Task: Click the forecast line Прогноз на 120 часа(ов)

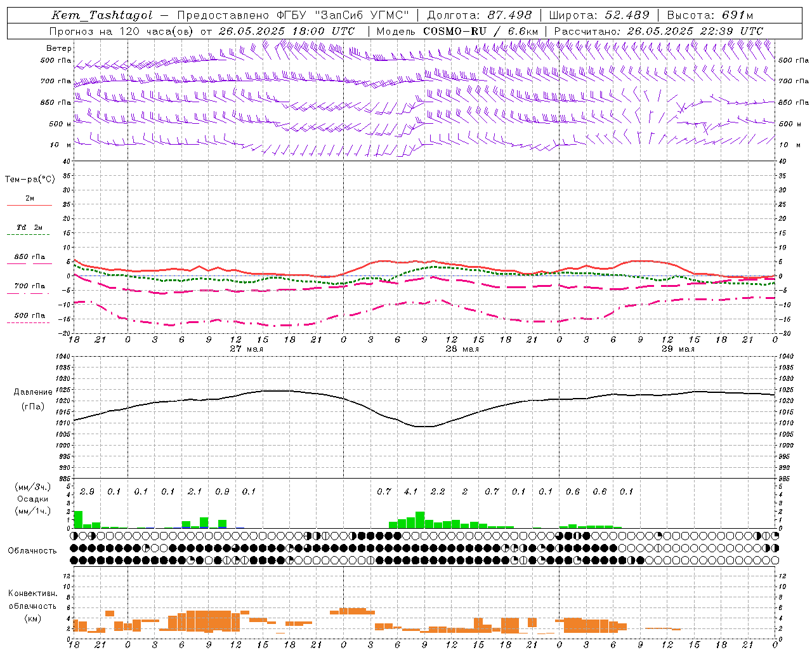Action: tap(122, 31)
